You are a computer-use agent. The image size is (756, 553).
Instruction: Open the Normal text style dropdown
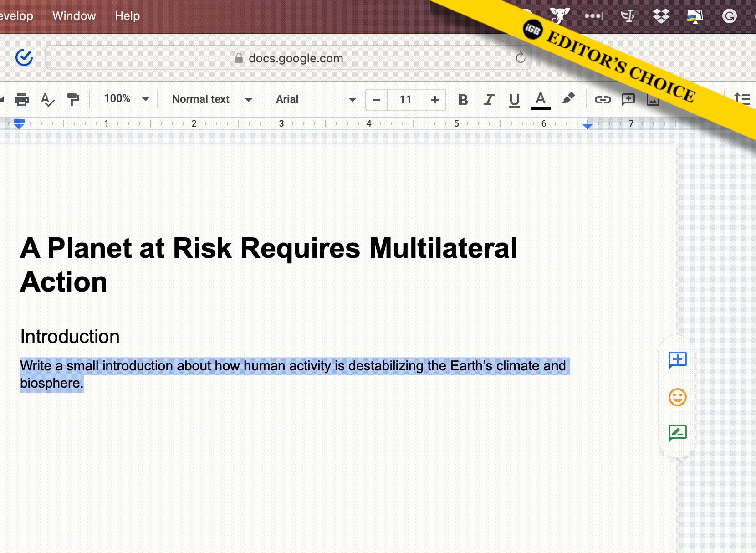click(211, 99)
